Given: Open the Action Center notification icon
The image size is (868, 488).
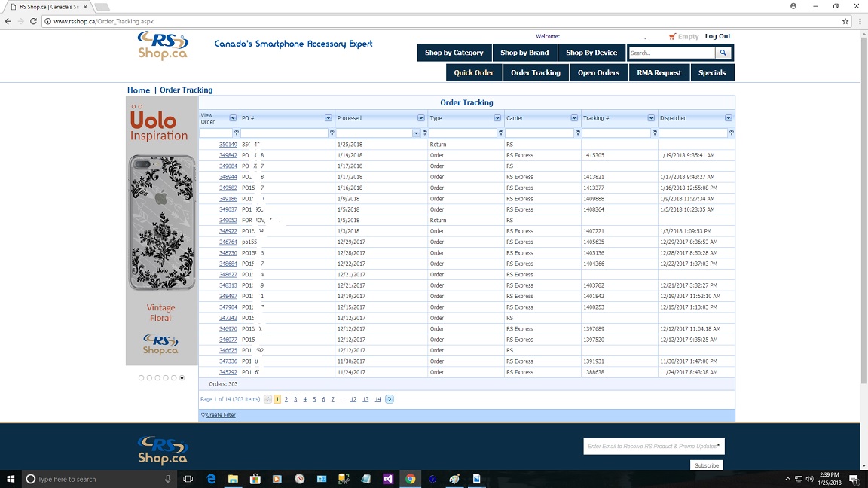Looking at the screenshot, I should 854,479.
